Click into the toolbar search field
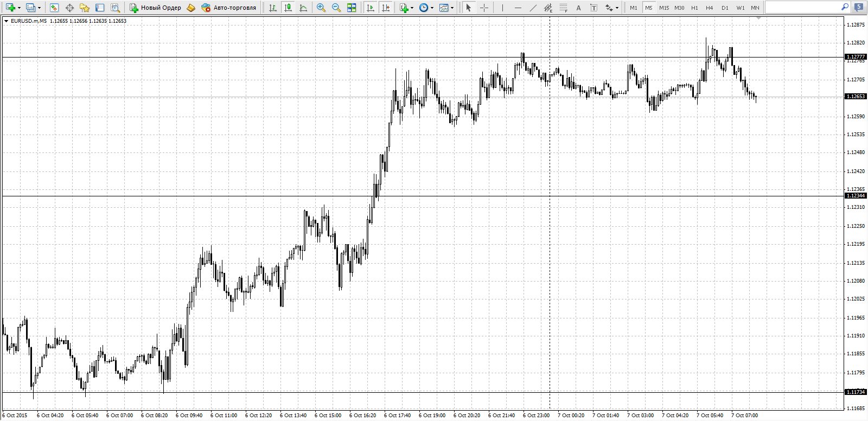 point(802,7)
